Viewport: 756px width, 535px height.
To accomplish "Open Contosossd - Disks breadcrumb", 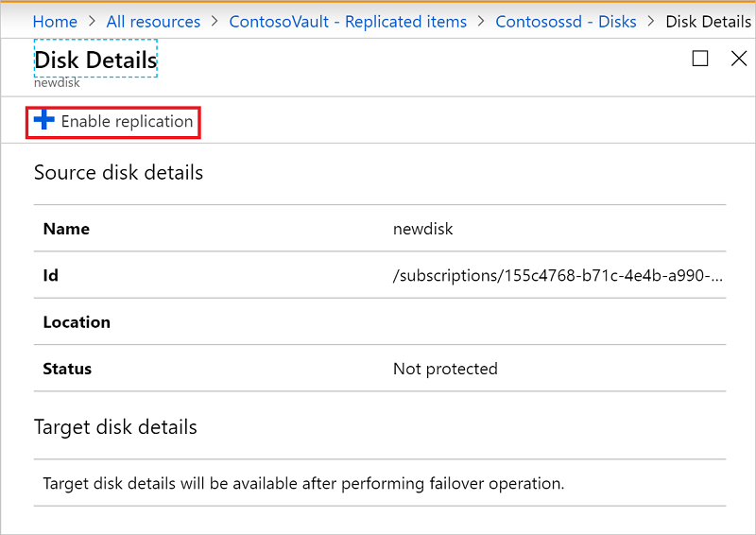I will (x=566, y=22).
